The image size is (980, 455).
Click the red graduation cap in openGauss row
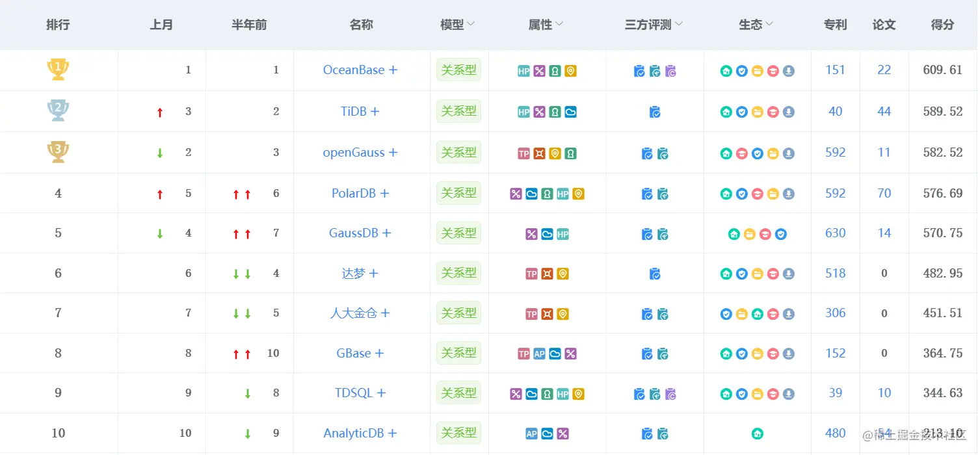[741, 154]
